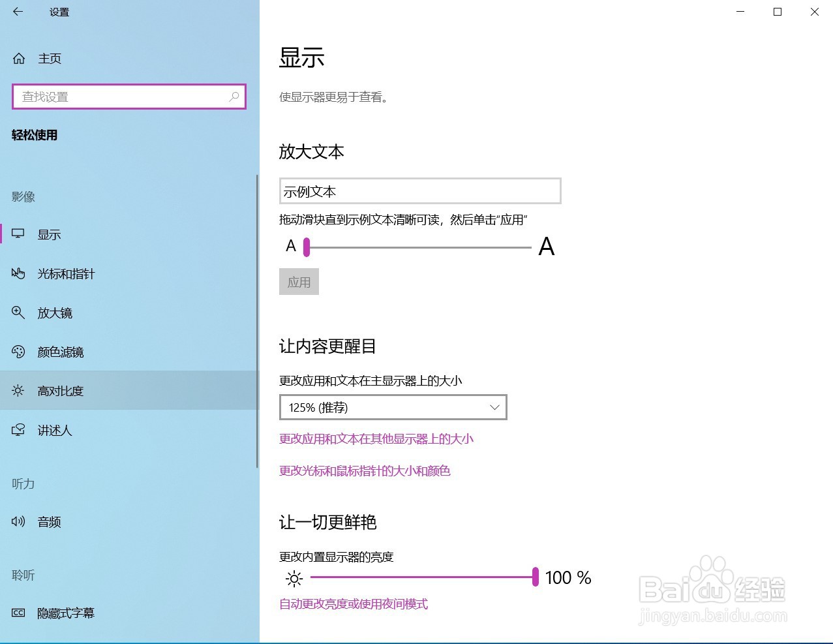Click the text size slider handle
This screenshot has height=644, width=833.
tap(307, 247)
